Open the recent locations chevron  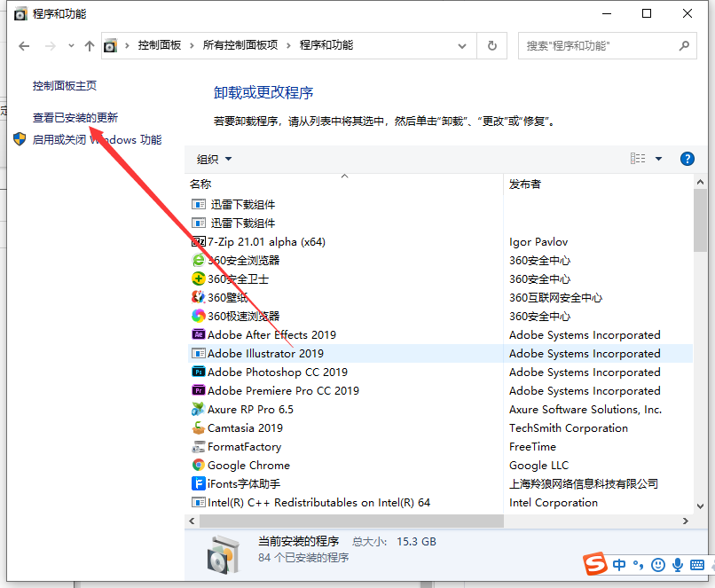(71, 45)
